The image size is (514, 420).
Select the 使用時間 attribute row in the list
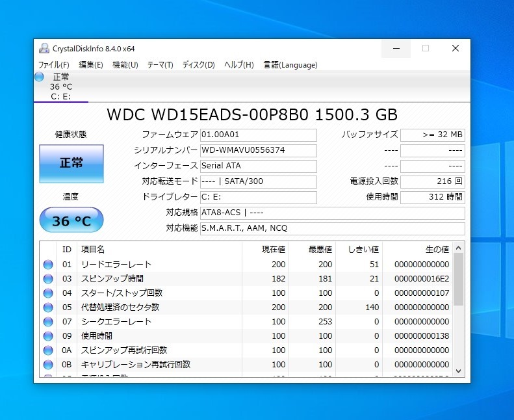(x=246, y=335)
